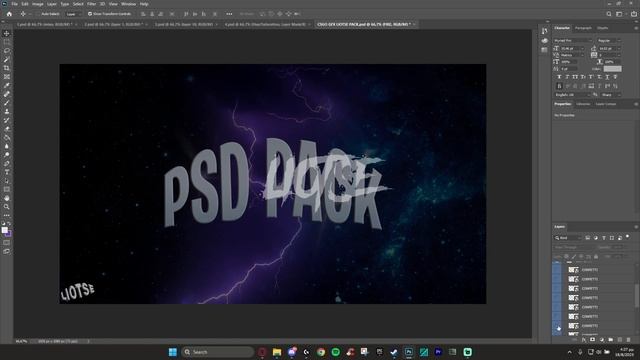Viewport: 640px width, 360px height.
Task: Click the Layers panel vertical scrollbar
Action: coord(637,295)
